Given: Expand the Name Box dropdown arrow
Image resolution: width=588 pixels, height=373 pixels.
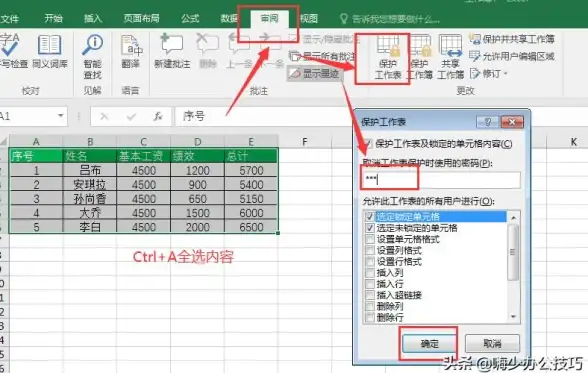Looking at the screenshot, I should tap(60, 116).
